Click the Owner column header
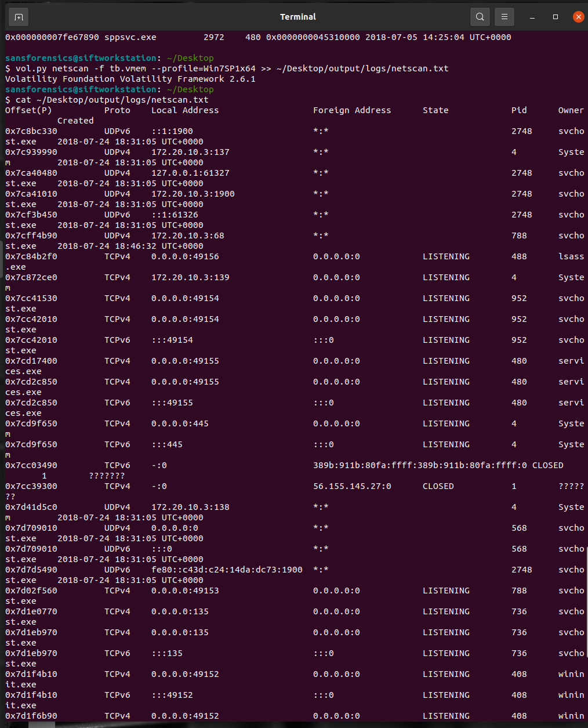 (571, 110)
